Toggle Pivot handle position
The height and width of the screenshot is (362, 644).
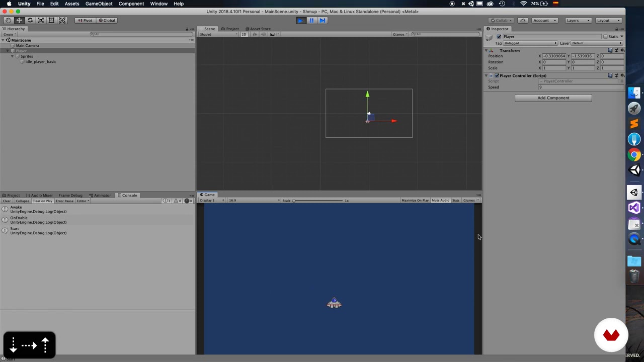85,20
